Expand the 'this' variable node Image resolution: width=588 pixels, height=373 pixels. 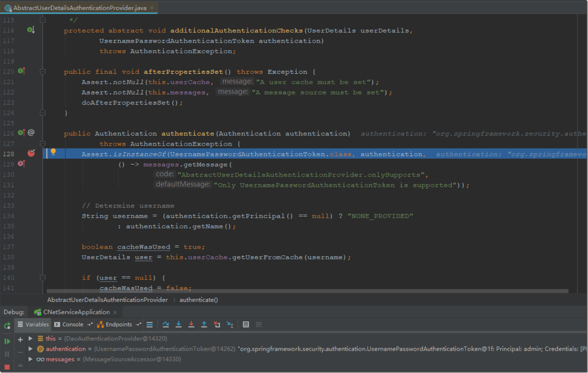(30, 339)
